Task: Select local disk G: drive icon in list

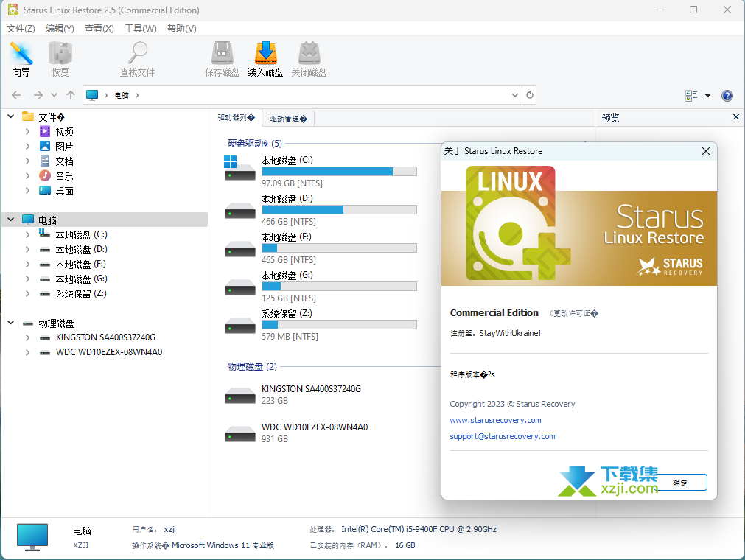Action: pos(239,287)
